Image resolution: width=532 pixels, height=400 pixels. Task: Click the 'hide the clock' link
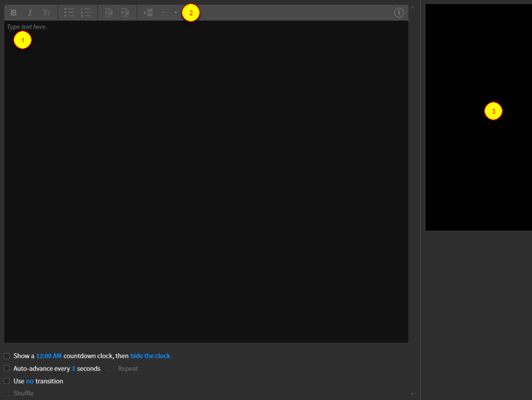(x=150, y=356)
